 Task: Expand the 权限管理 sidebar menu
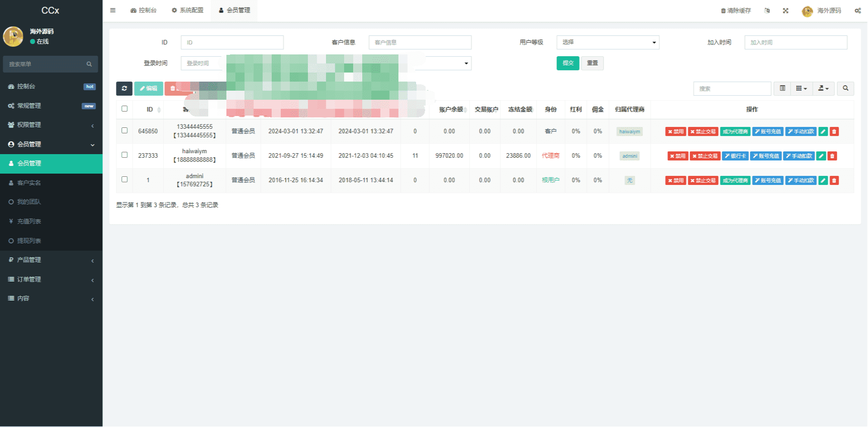tap(51, 125)
